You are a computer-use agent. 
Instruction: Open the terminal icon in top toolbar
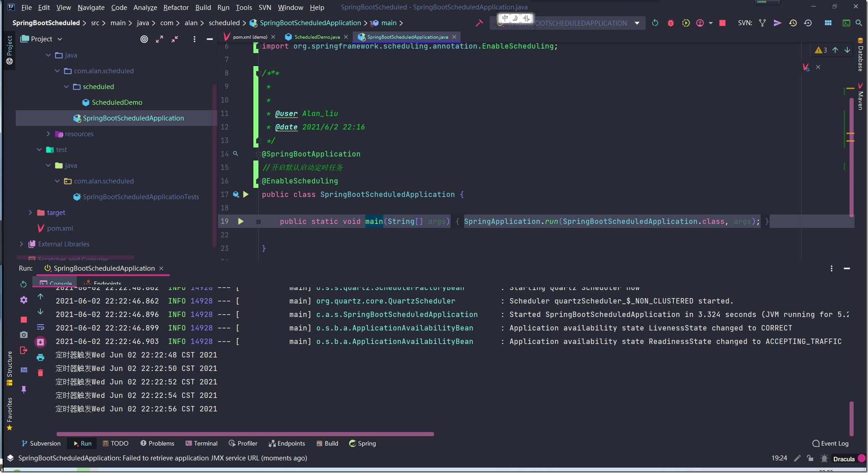tap(846, 23)
